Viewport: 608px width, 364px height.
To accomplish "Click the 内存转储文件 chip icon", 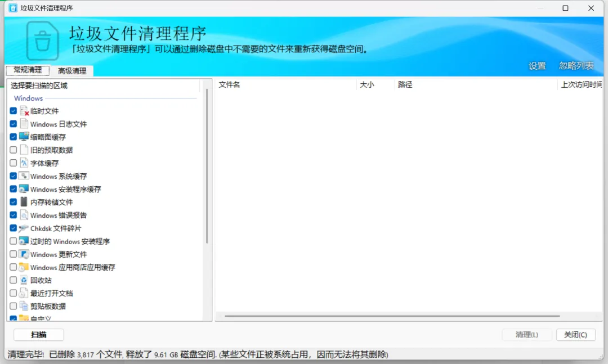I will 24,202.
